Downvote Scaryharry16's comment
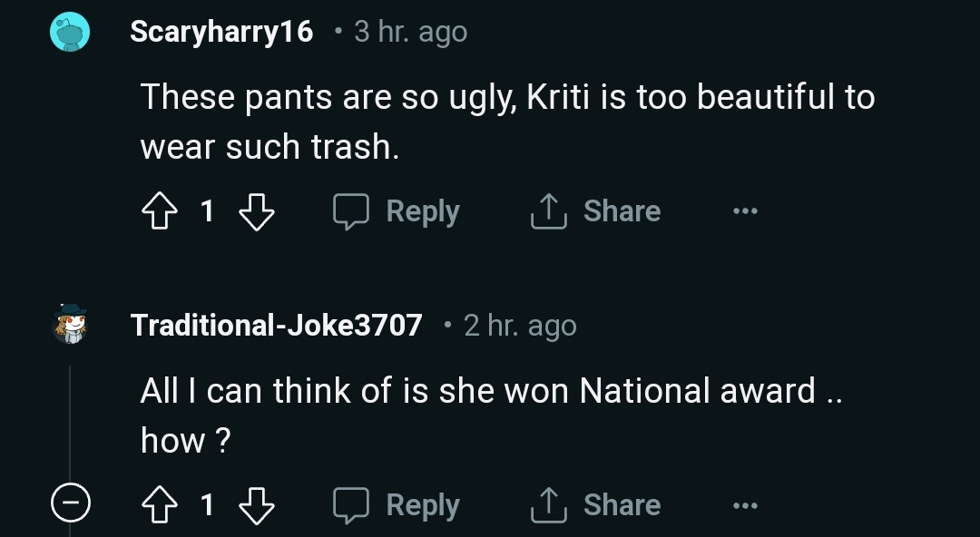 (257, 211)
